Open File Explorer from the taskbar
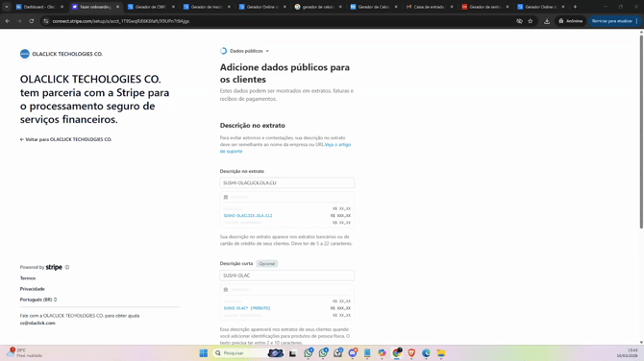644x361 pixels. [440, 353]
